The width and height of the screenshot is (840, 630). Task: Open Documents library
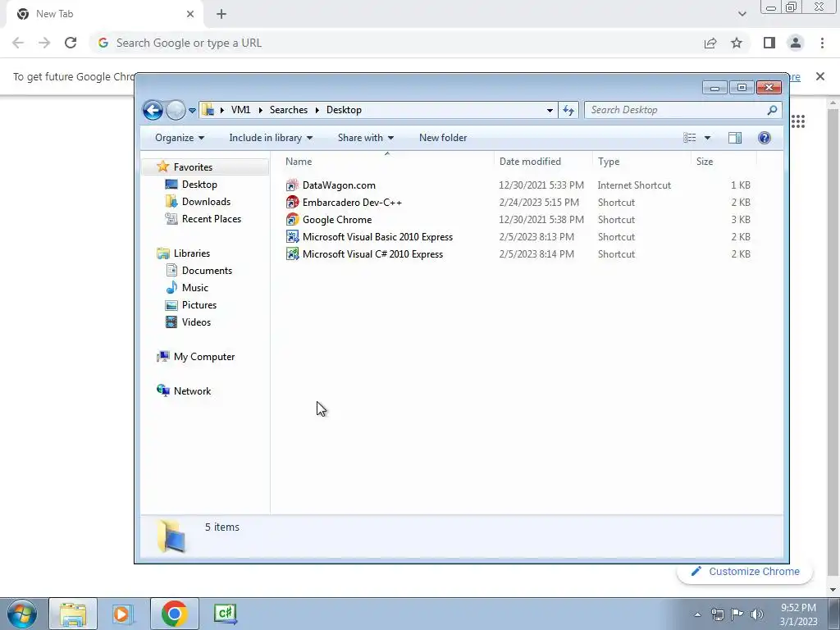[x=206, y=271]
